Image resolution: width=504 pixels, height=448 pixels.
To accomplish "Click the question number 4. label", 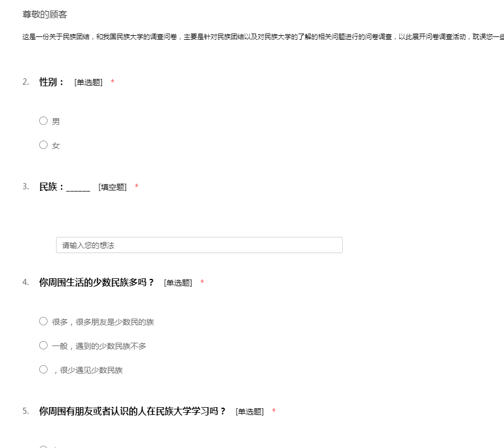I will point(26,282).
